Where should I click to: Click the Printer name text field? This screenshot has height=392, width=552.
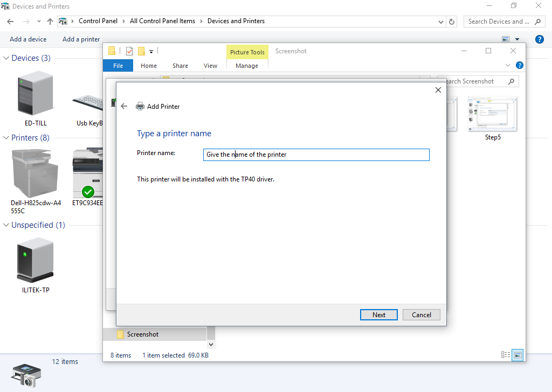(x=316, y=155)
